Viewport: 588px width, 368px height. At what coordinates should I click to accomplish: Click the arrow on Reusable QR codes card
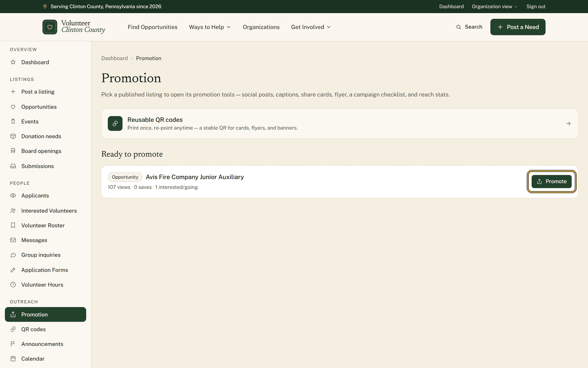(x=568, y=124)
